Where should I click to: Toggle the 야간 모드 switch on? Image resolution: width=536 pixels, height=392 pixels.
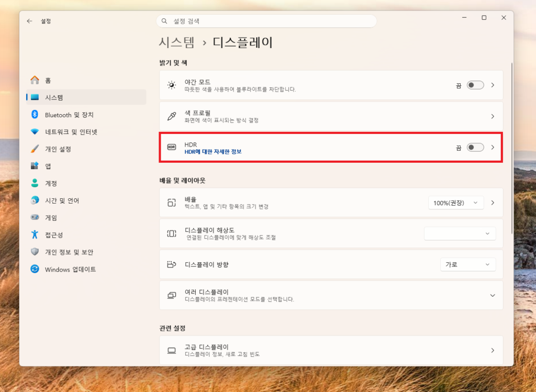(x=475, y=85)
